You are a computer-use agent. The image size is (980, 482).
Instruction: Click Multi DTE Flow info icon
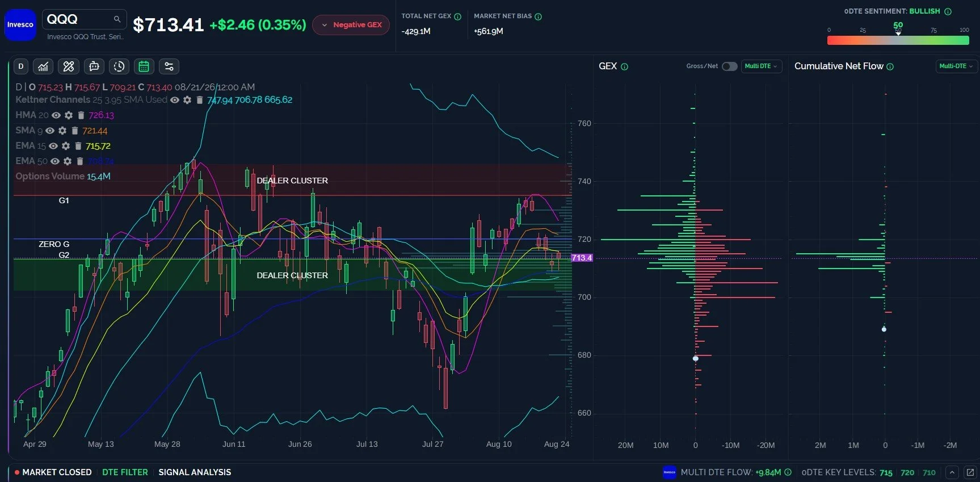[788, 472]
